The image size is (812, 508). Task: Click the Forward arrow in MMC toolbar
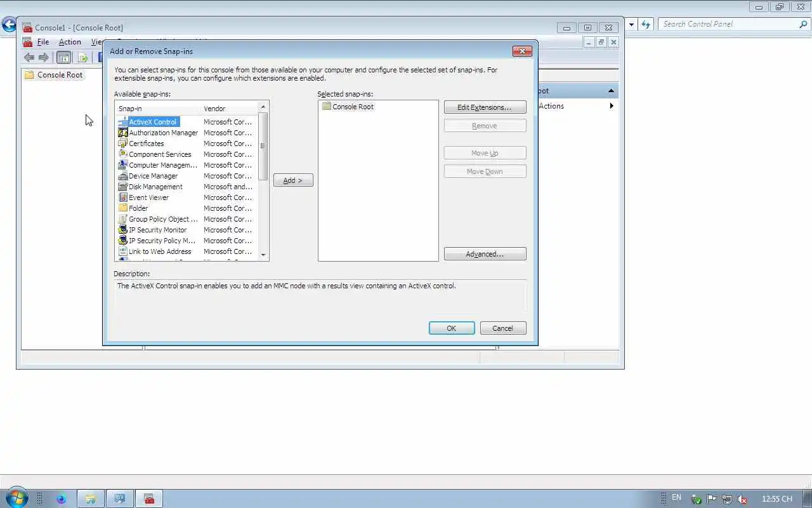click(44, 57)
